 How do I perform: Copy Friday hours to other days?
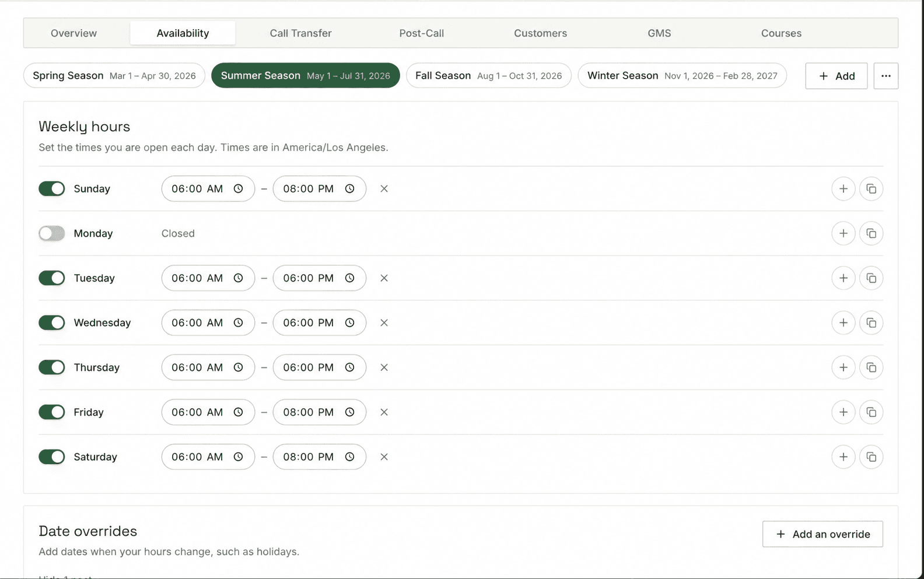click(x=871, y=412)
